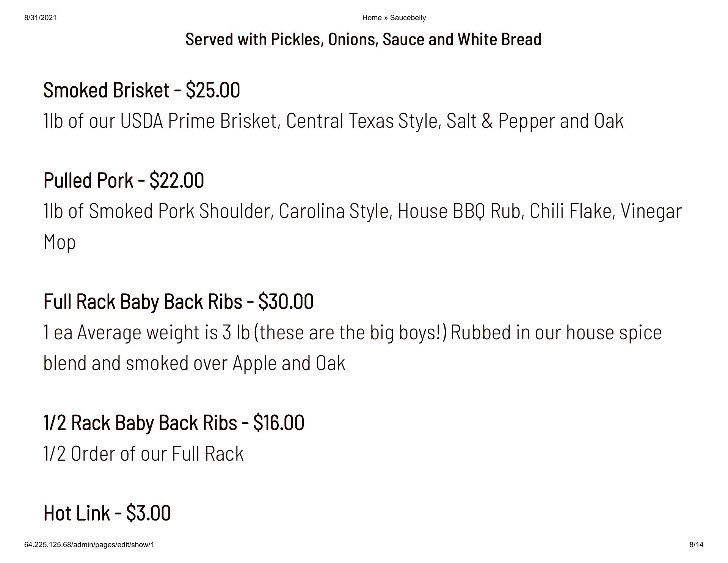Select the Pulled Pork item title

[x=88, y=180]
